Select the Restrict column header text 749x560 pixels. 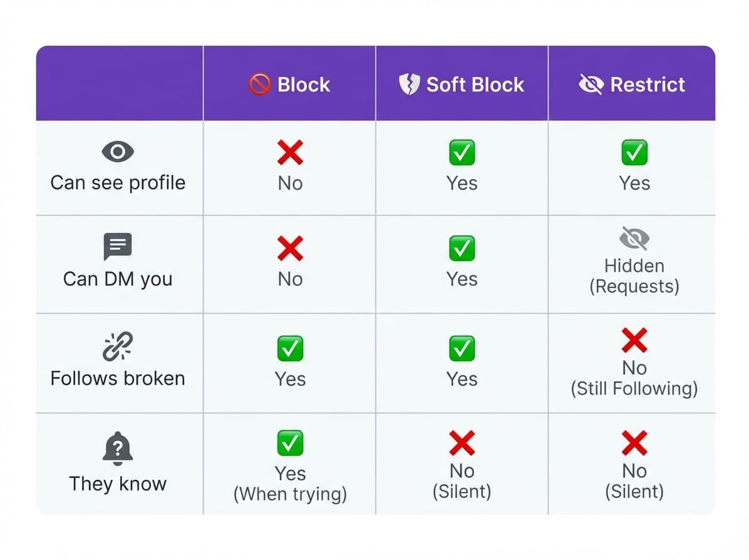click(648, 84)
